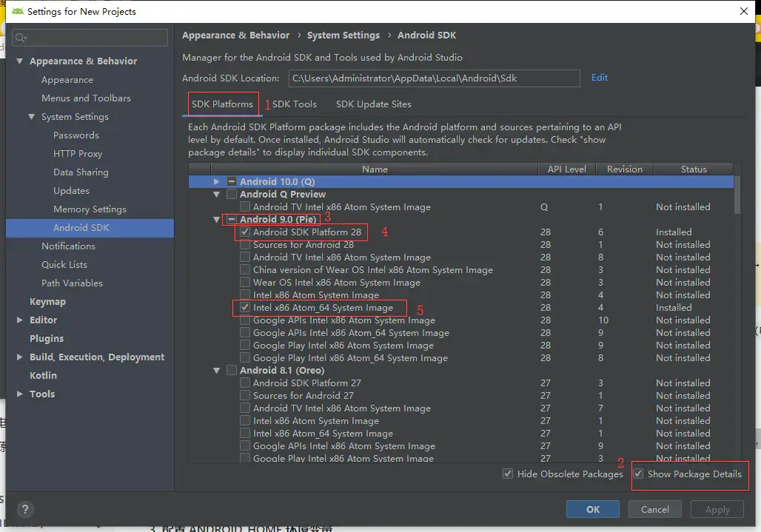Click the Apply button
The image size is (761, 532).
[x=717, y=509]
